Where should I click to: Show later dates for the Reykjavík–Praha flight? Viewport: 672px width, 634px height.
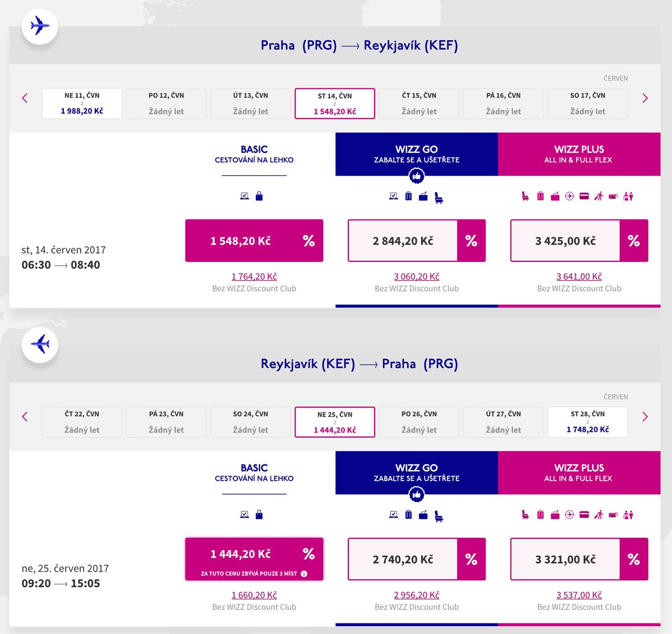(645, 417)
